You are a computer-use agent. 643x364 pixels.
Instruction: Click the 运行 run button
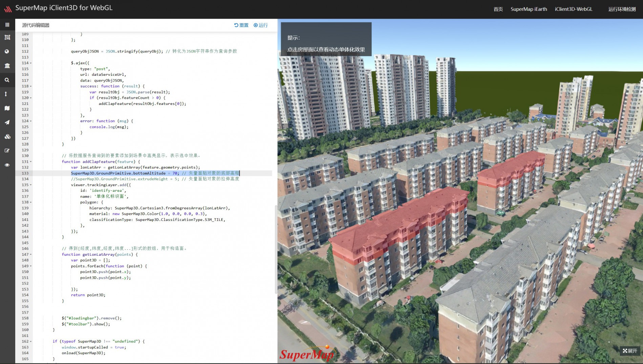click(x=261, y=25)
